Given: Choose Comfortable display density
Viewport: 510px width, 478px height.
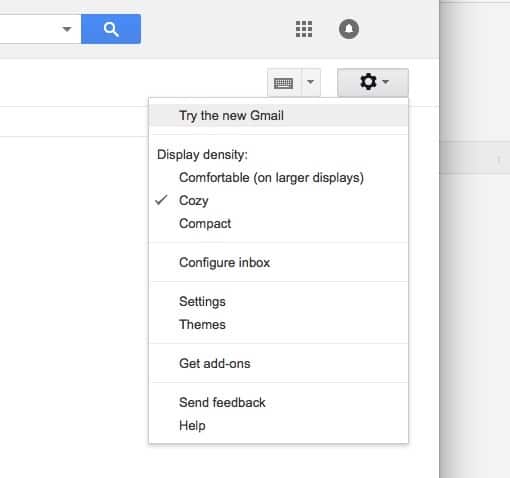Looking at the screenshot, I should click(279, 178).
